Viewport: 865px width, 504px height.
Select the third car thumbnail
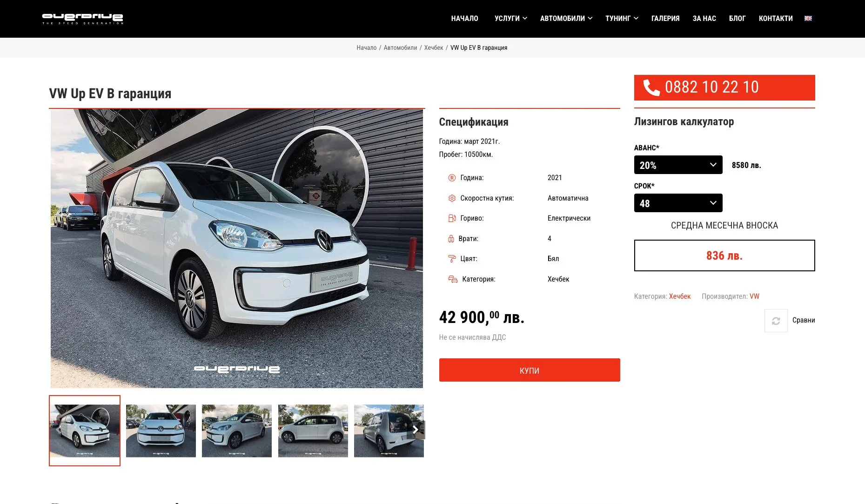coord(237,431)
